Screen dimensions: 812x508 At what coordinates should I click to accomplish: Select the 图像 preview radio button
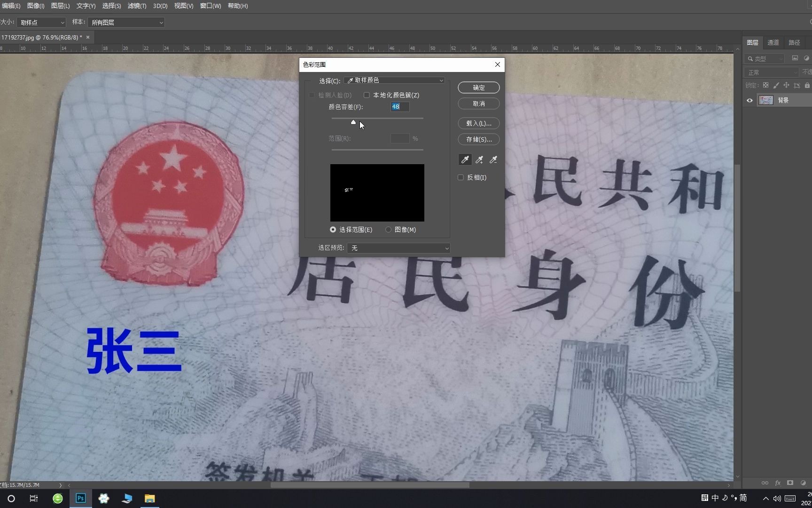point(388,230)
